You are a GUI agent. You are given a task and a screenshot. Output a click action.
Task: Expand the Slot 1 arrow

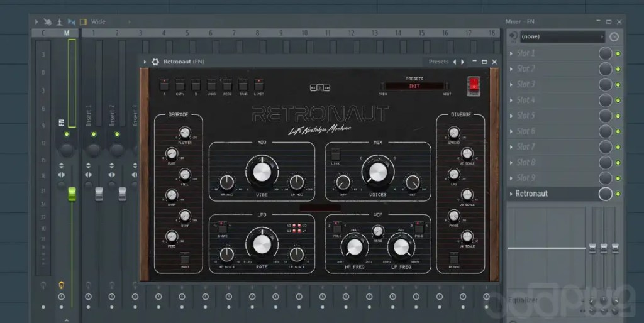coord(511,53)
